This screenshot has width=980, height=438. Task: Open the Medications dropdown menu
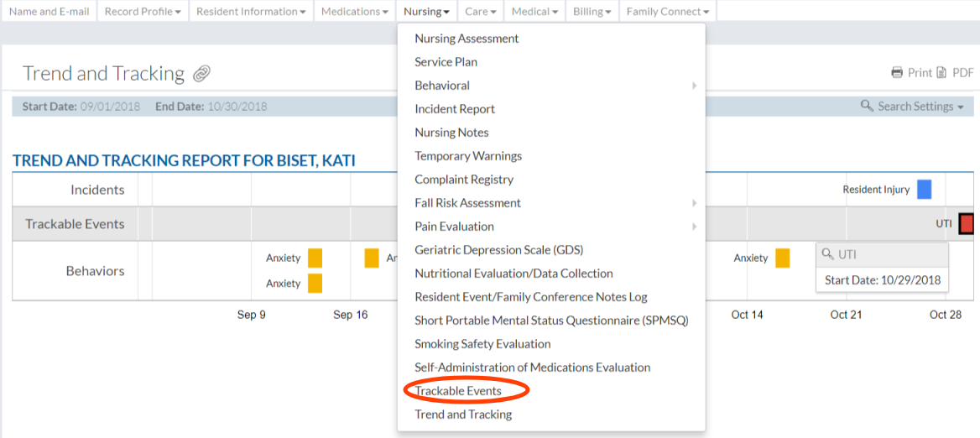click(355, 12)
